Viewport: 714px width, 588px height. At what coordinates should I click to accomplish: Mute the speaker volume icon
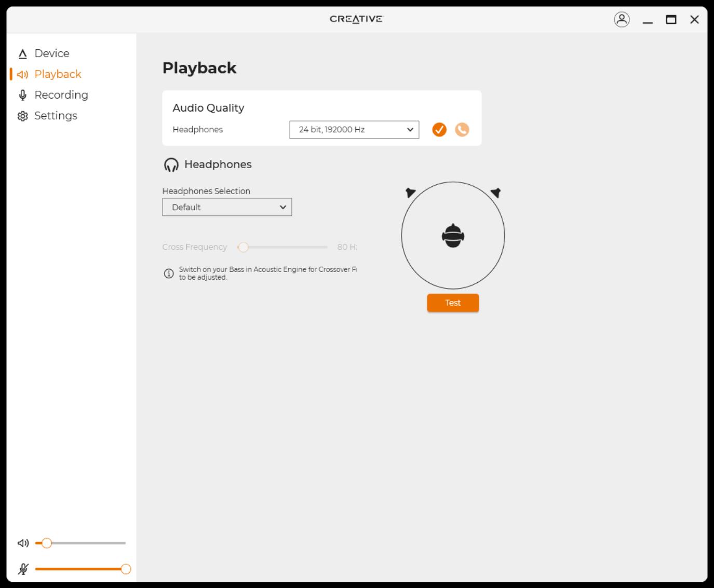coord(23,543)
